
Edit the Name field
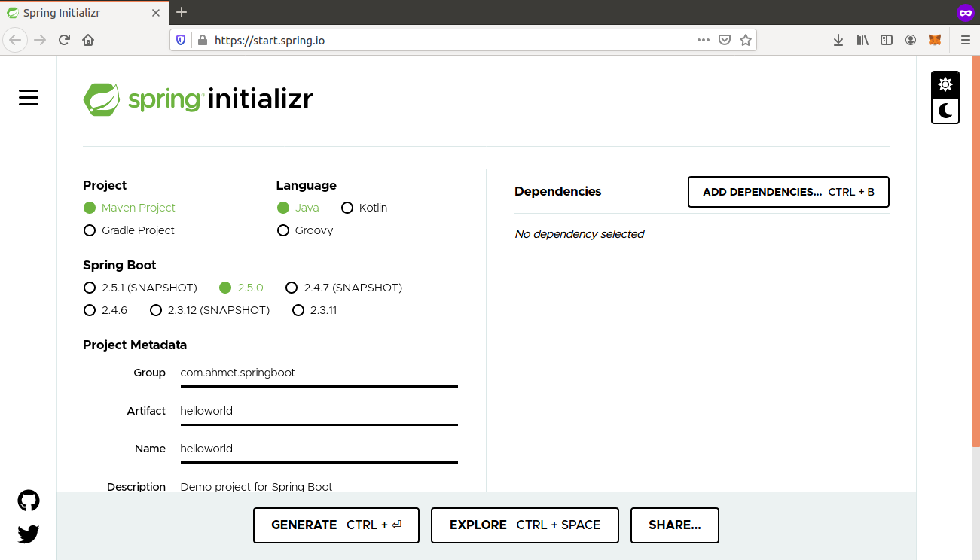pos(319,449)
